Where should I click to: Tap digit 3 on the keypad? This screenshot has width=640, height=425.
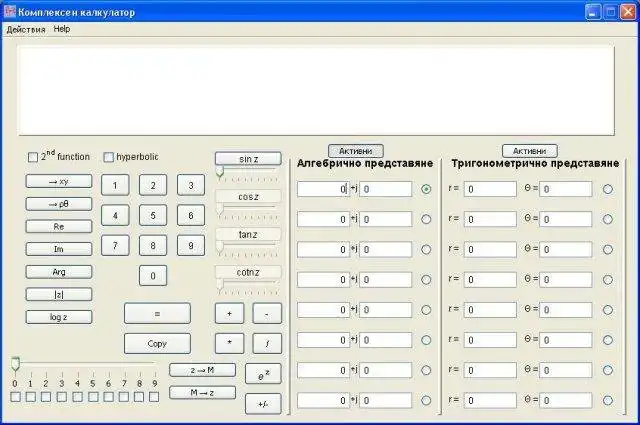coord(191,185)
